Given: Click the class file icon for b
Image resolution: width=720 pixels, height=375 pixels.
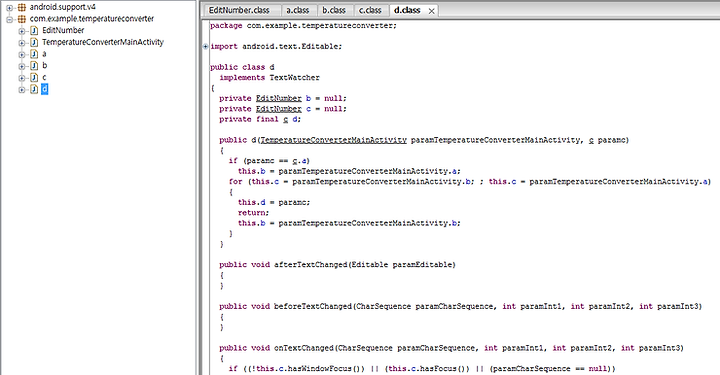Looking at the screenshot, I should 34,66.
